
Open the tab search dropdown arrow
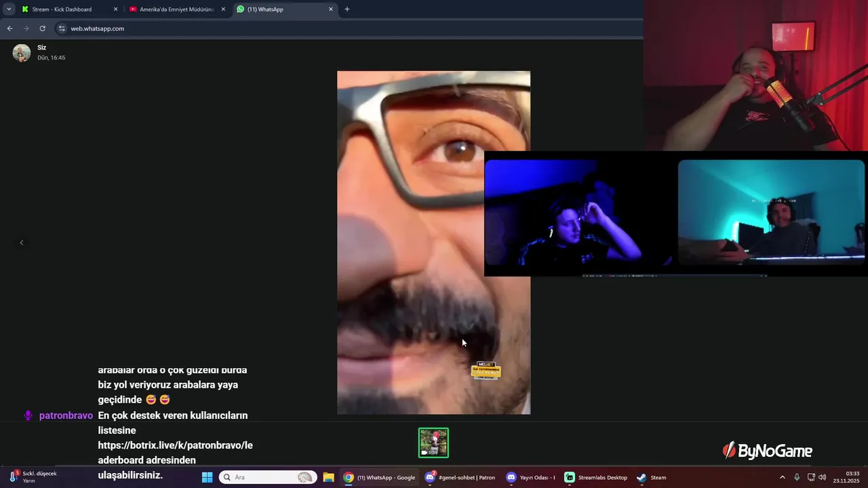click(9, 9)
